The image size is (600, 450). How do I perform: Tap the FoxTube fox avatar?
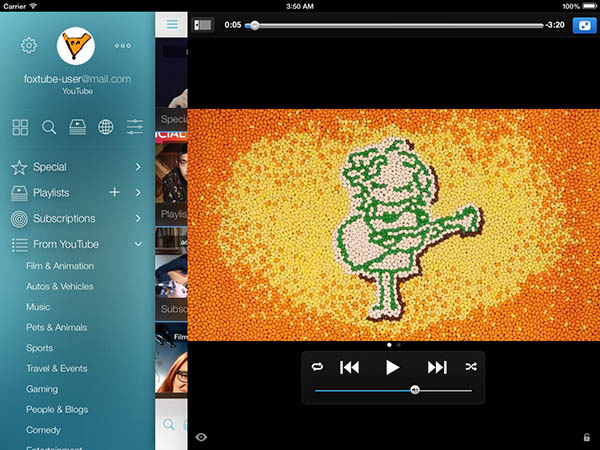click(76, 46)
